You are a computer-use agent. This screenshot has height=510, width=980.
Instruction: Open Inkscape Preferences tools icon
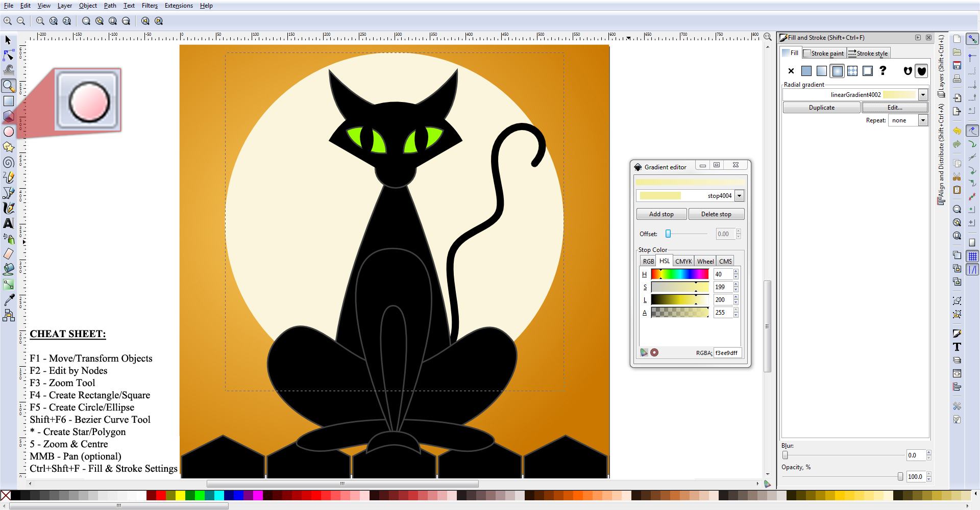957,406
